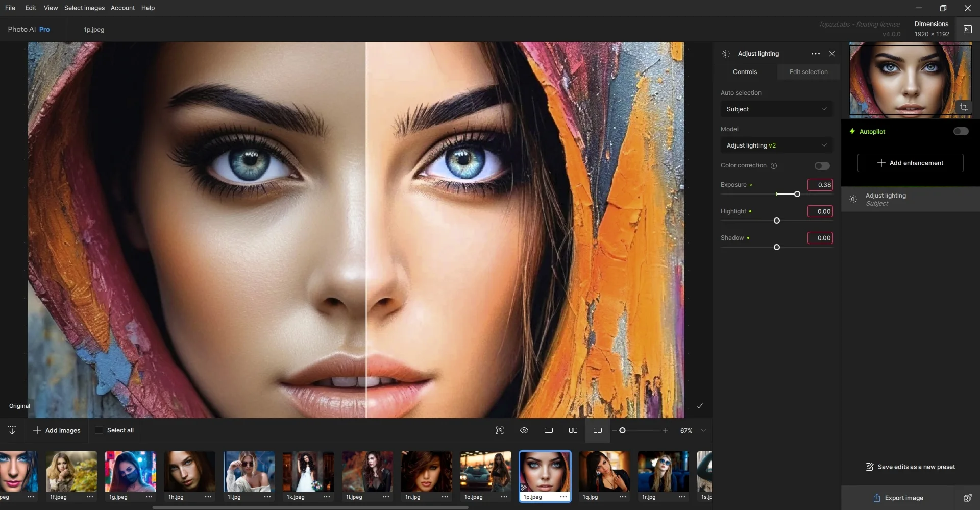Image resolution: width=980 pixels, height=510 pixels.
Task: Collapse the filmstrip with the down-arrow icon
Action: 12,430
